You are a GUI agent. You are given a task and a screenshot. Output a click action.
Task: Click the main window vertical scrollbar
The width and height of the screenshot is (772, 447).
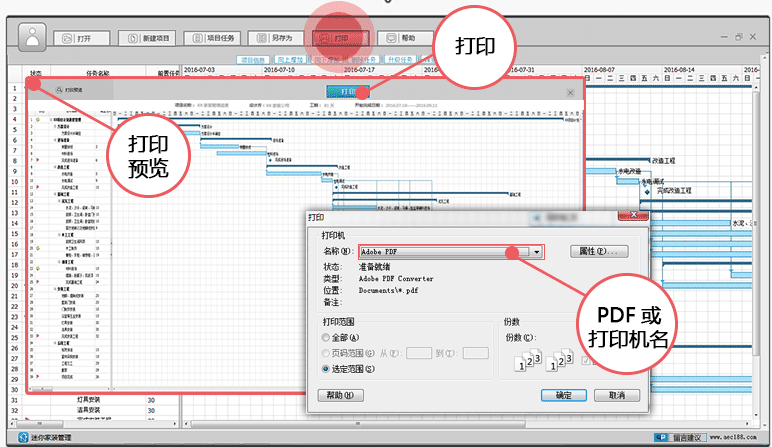pos(756,222)
